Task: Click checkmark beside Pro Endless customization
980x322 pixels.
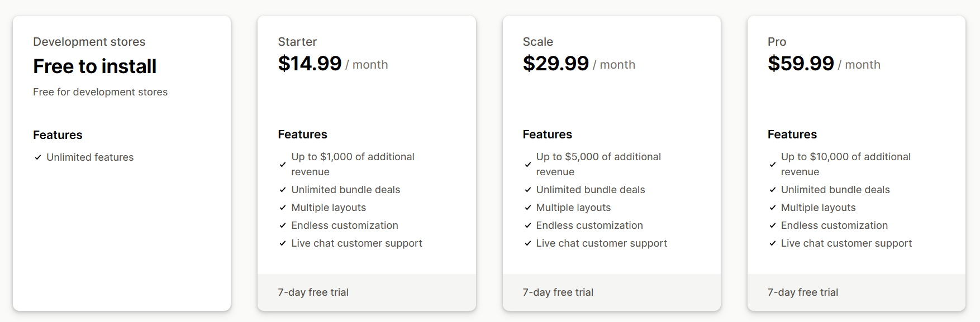Action: [772, 225]
